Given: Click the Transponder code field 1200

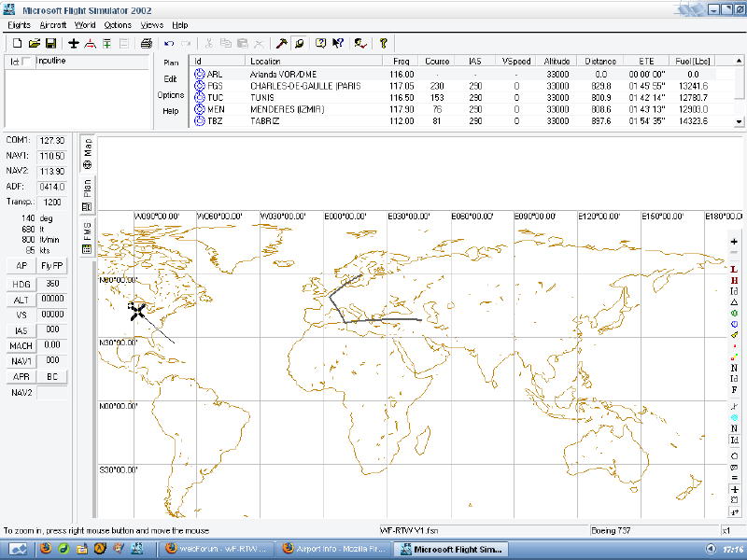Looking at the screenshot, I should (52, 202).
